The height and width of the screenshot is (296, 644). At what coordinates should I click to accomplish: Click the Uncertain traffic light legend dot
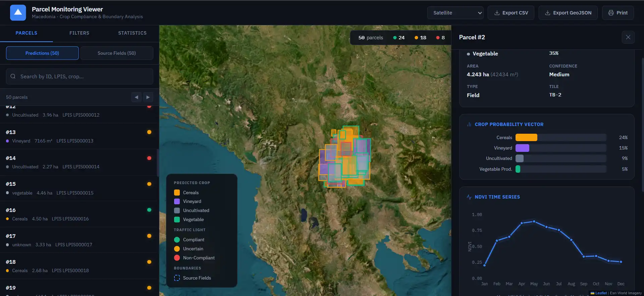pos(177,249)
